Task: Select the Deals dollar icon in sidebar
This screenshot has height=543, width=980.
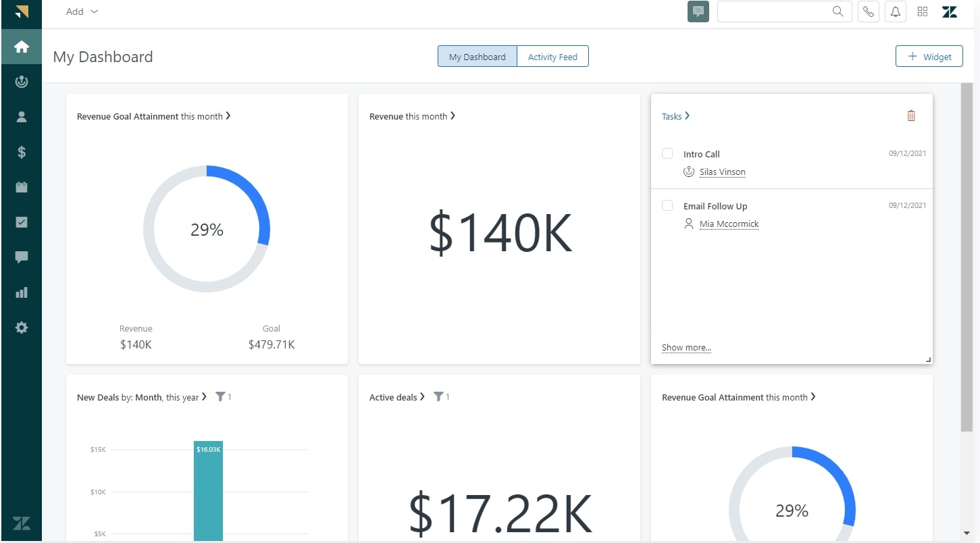Action: [21, 152]
